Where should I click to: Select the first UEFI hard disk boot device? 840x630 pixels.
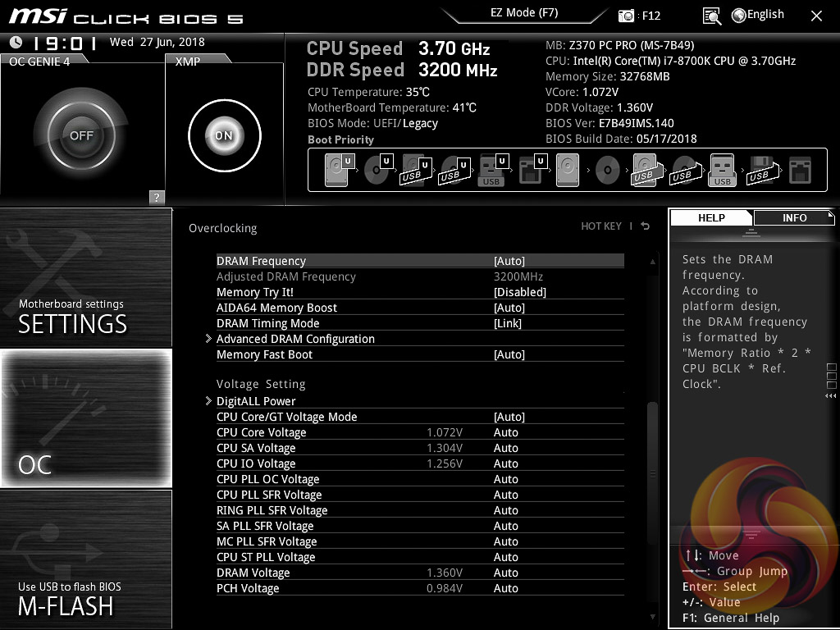339,170
